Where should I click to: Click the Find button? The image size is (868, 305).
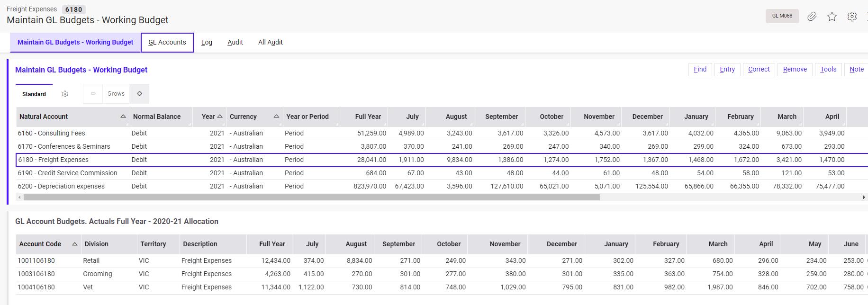[700, 69]
